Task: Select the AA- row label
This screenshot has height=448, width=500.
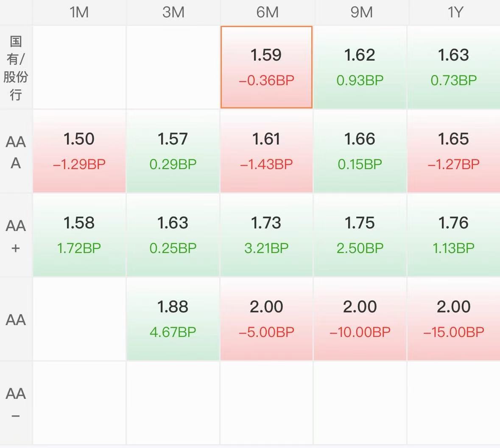Action: point(16,403)
